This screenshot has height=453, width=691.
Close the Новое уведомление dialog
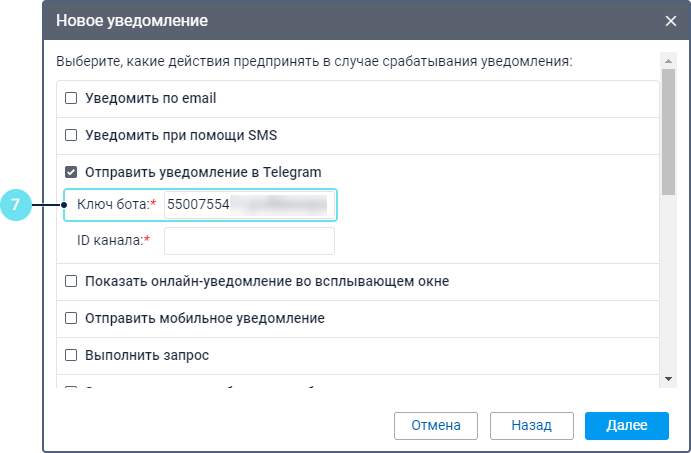click(x=670, y=20)
